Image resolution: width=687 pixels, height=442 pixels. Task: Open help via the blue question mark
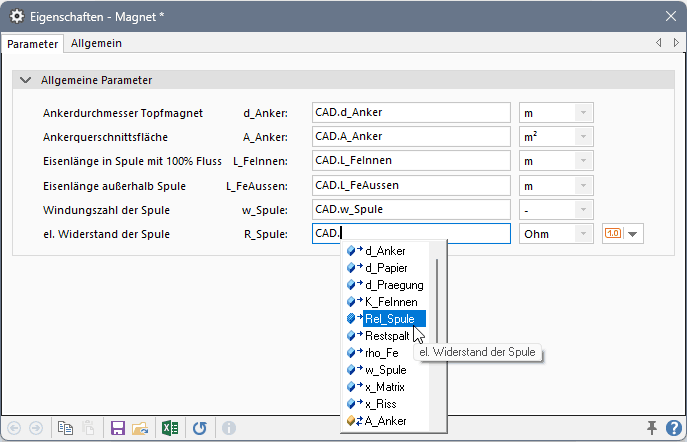click(674, 428)
